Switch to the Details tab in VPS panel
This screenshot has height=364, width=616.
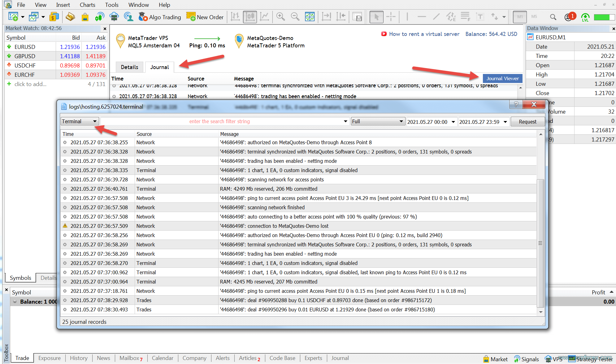pos(129,67)
